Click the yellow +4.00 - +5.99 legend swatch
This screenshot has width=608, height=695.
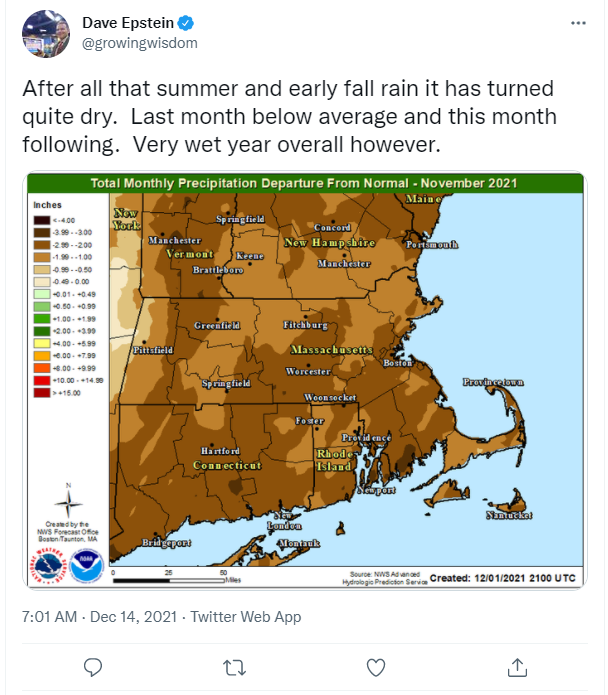42,343
